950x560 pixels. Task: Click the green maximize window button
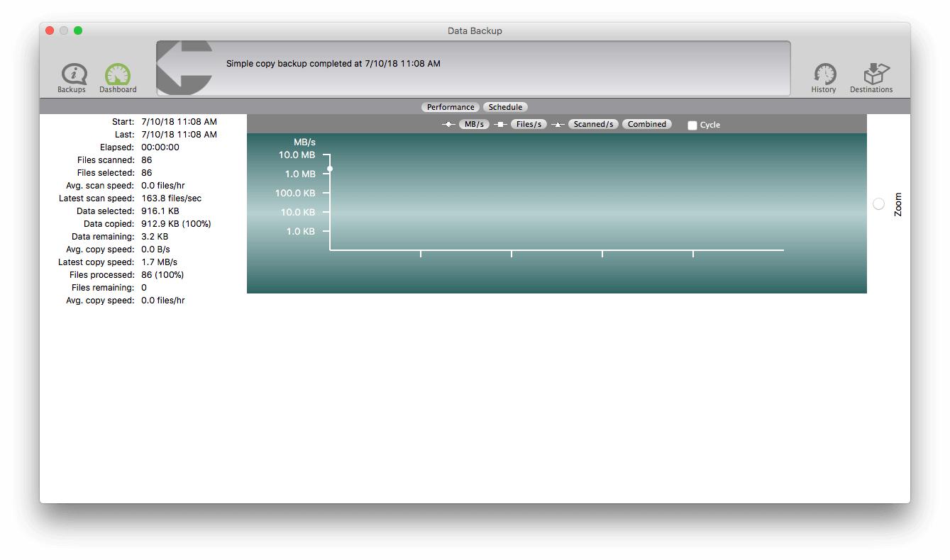[x=78, y=30]
